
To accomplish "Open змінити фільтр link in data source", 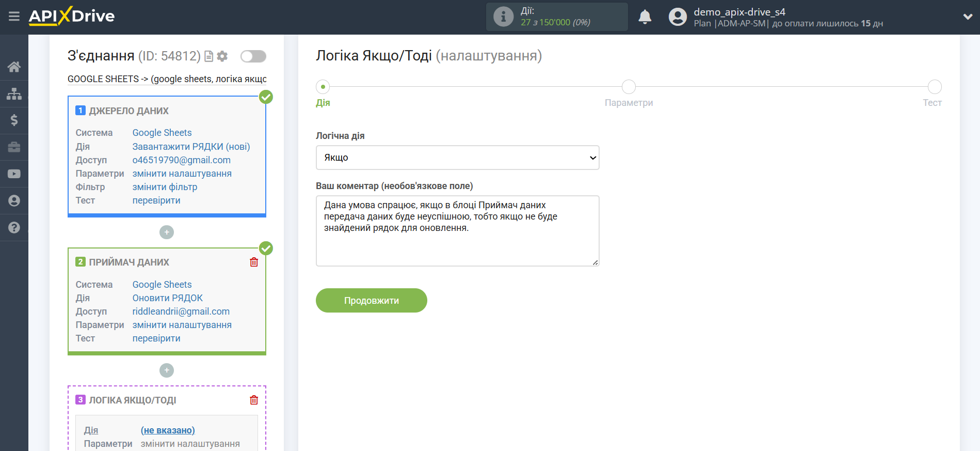I will pyautogui.click(x=165, y=187).
